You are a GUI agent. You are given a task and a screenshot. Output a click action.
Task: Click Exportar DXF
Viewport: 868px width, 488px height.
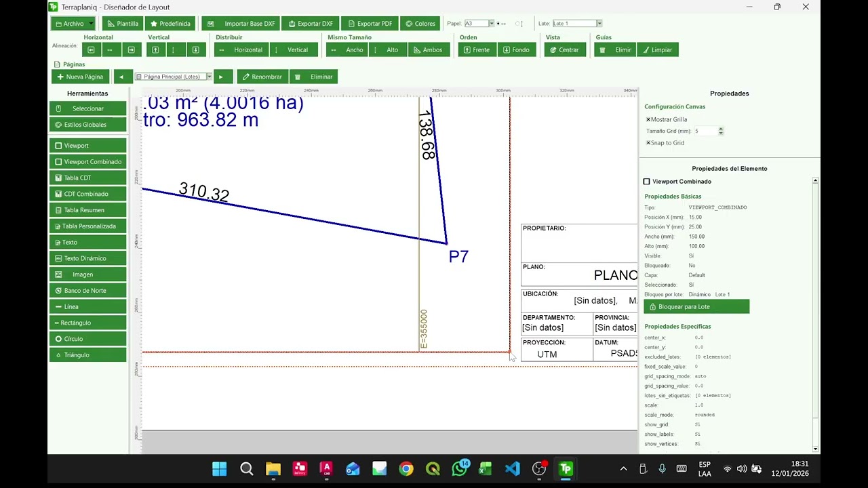click(311, 24)
